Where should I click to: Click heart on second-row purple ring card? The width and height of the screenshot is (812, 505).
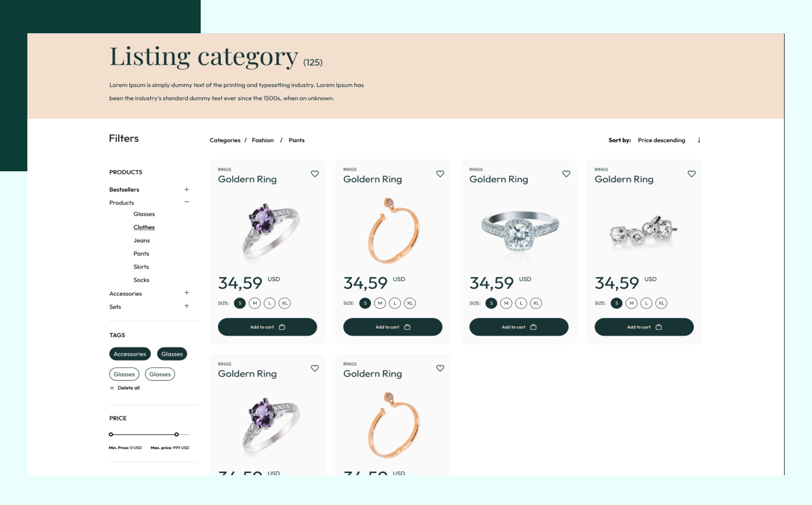(315, 368)
